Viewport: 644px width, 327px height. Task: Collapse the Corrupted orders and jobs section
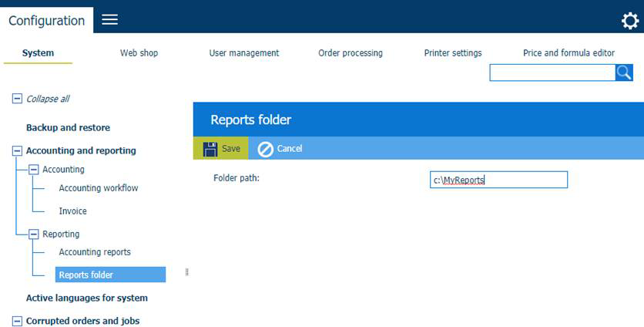coord(17,321)
